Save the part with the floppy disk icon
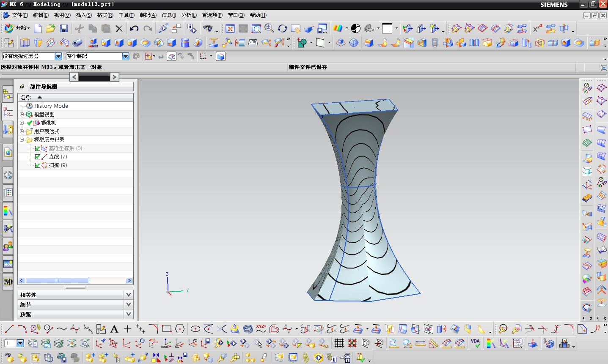608x364 pixels. pyautogui.click(x=64, y=28)
